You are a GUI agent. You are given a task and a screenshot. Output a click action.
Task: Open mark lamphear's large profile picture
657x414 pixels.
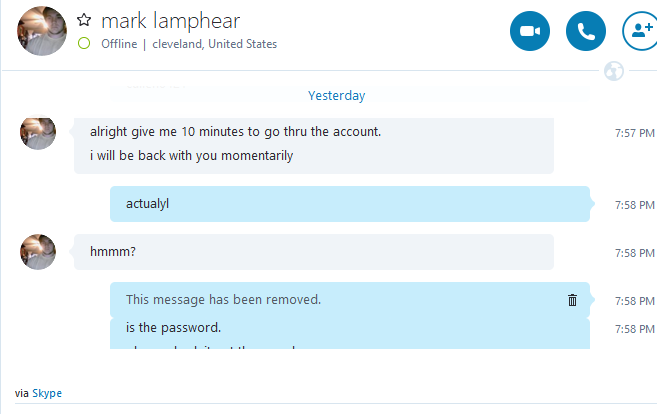coord(41,31)
